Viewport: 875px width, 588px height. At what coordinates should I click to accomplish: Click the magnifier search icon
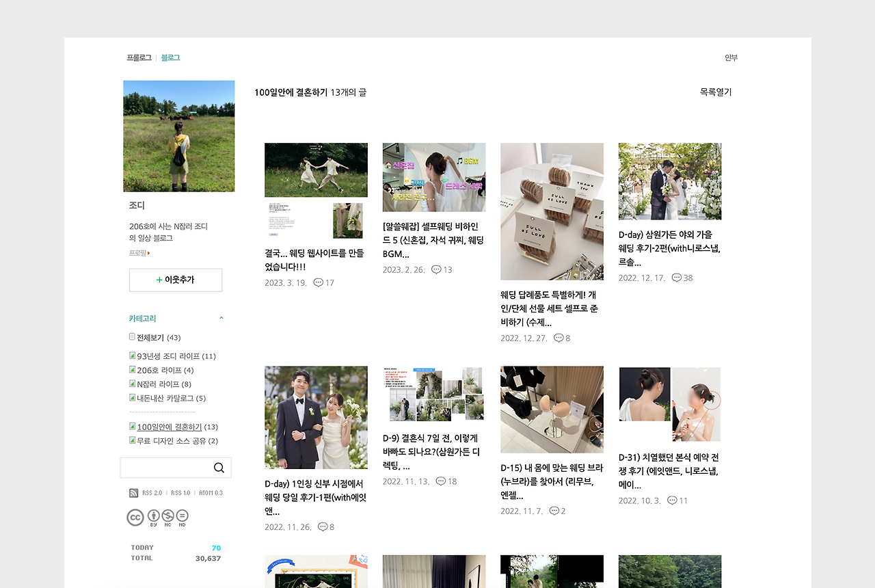219,468
